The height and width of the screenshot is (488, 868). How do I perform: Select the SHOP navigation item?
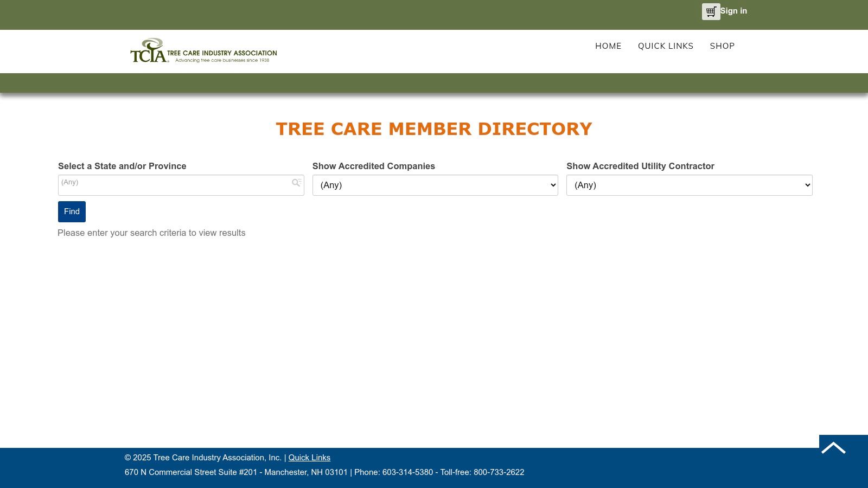[x=722, y=46]
